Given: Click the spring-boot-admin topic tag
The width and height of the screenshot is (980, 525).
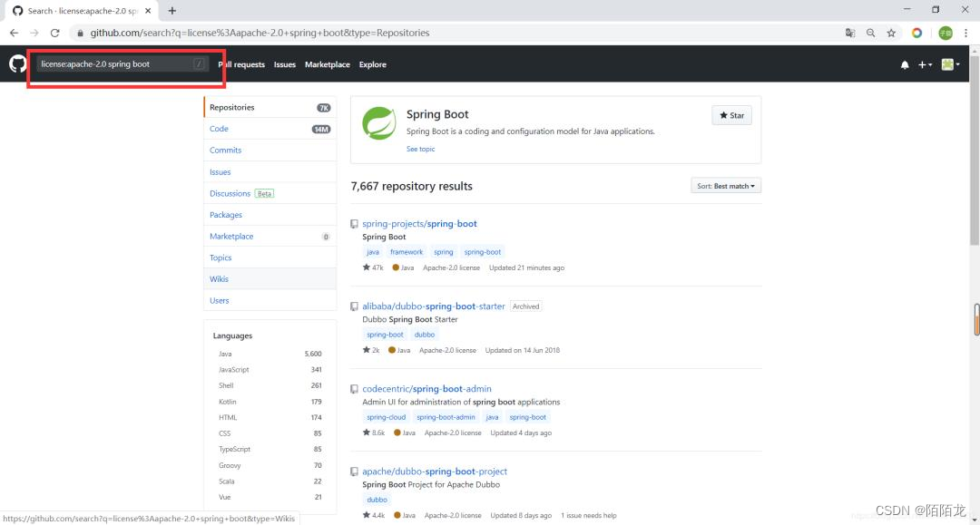Looking at the screenshot, I should click(446, 417).
